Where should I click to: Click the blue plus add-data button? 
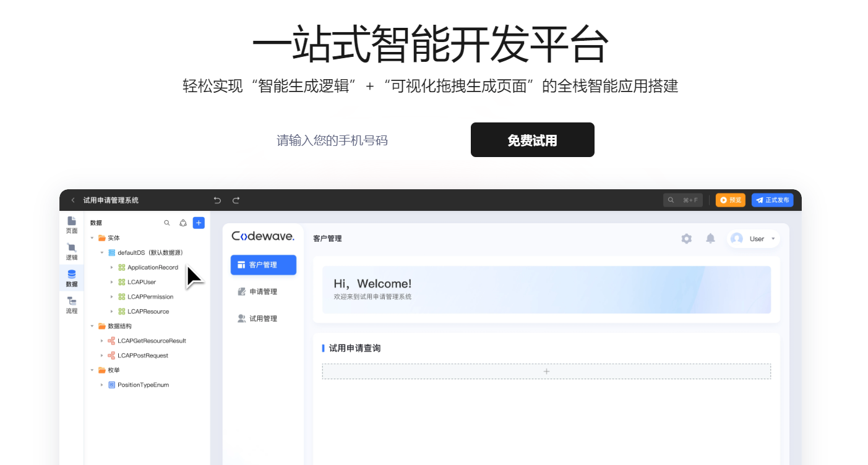(x=199, y=223)
